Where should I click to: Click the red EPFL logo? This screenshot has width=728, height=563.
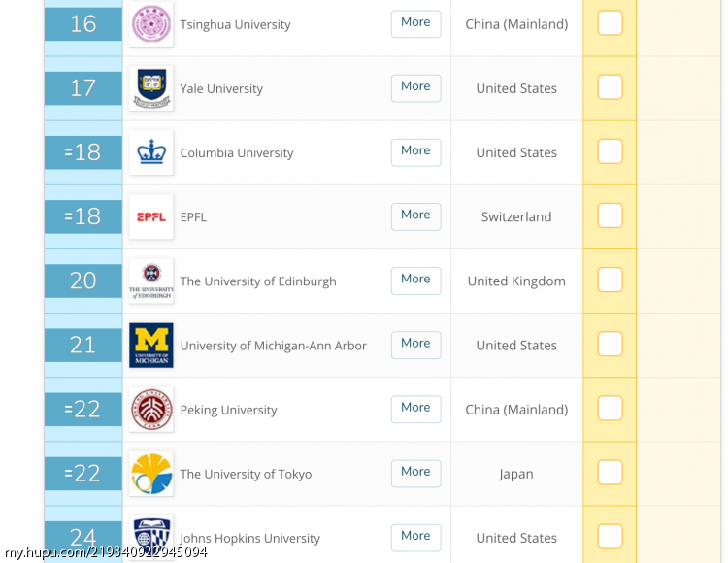(x=150, y=216)
